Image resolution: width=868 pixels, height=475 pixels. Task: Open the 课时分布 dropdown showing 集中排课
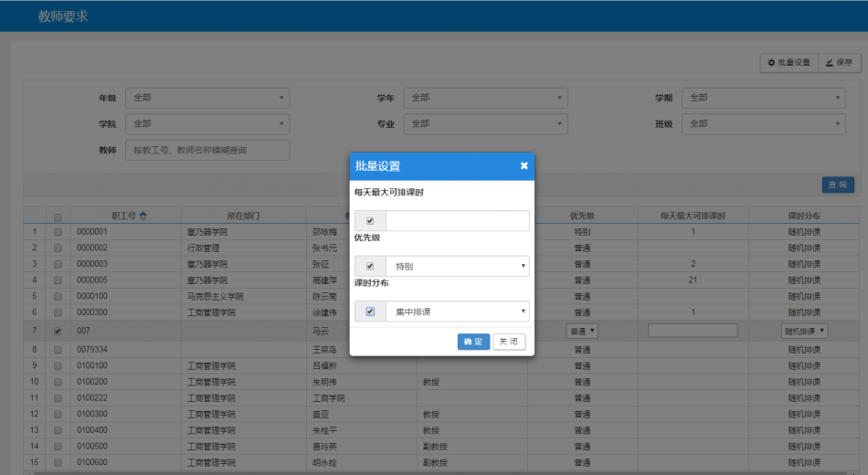click(x=457, y=311)
